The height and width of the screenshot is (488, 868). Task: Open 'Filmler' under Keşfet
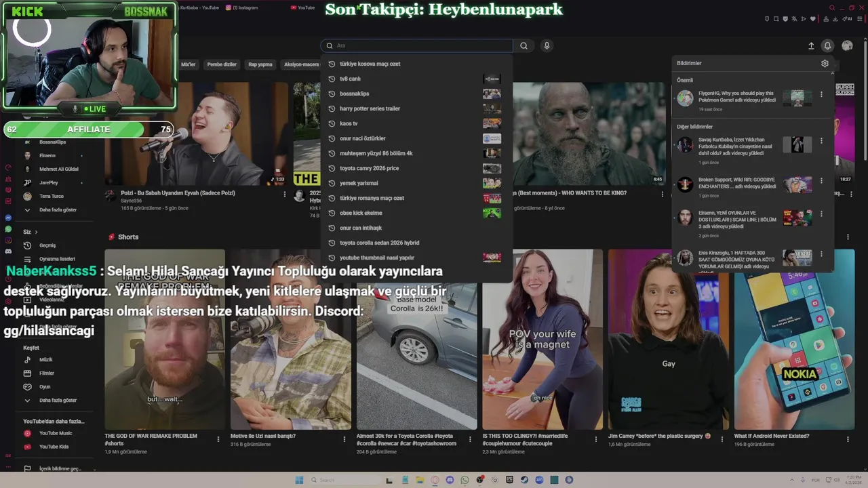pyautogui.click(x=46, y=373)
